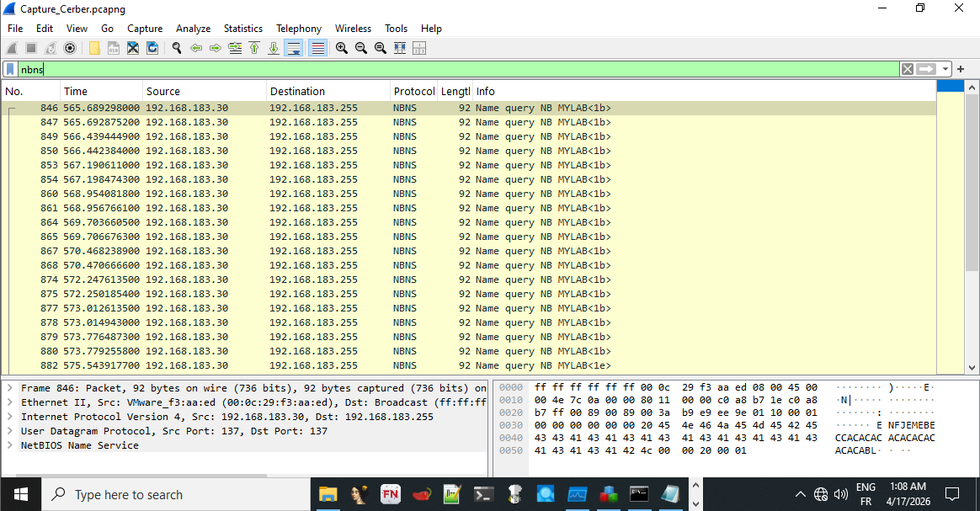Screen dimensions: 980x511
Task: Open Find Packet with the magnifier icon
Action: click(177, 48)
